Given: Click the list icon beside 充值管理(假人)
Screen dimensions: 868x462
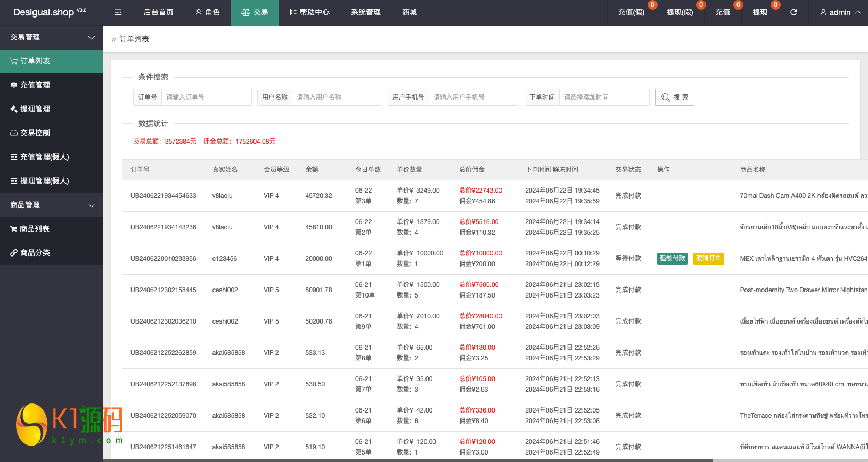Looking at the screenshot, I should pos(14,157).
